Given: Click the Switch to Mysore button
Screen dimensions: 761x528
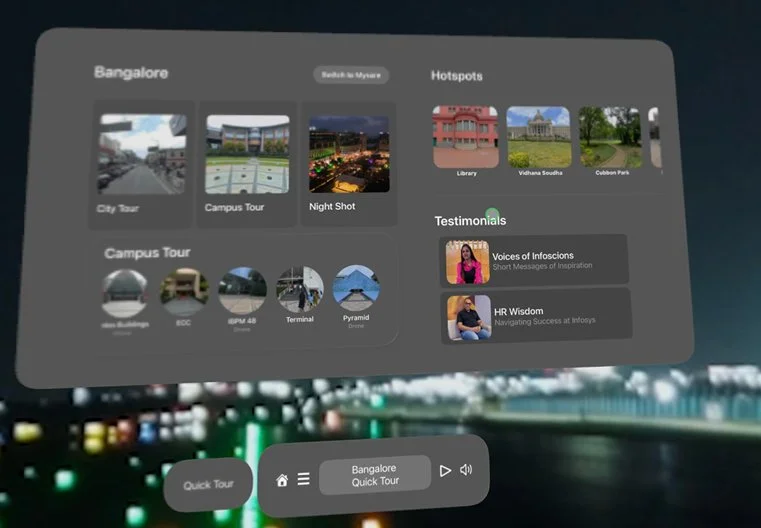Looking at the screenshot, I should point(351,75).
